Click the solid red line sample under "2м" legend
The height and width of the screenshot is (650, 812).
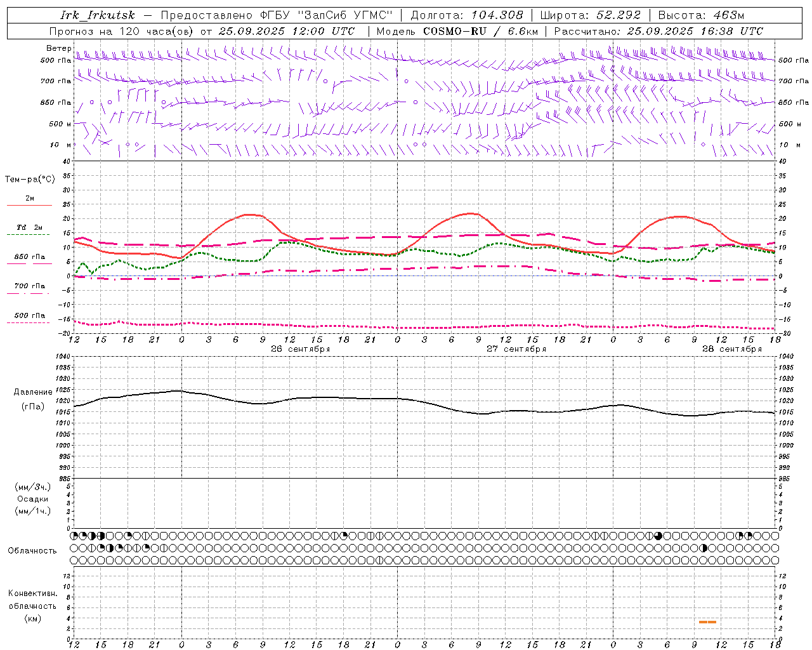[29, 205]
